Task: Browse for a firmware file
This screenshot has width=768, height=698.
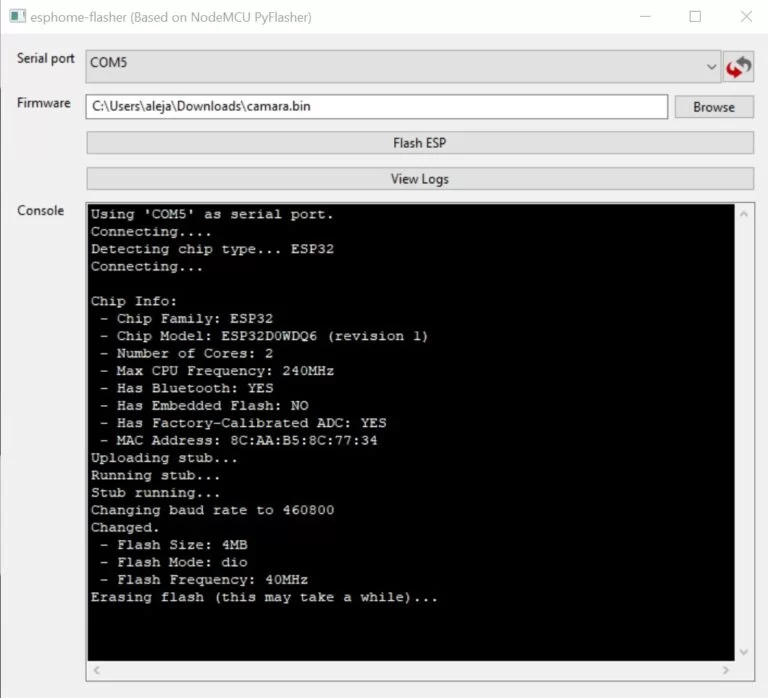Action: [x=713, y=107]
